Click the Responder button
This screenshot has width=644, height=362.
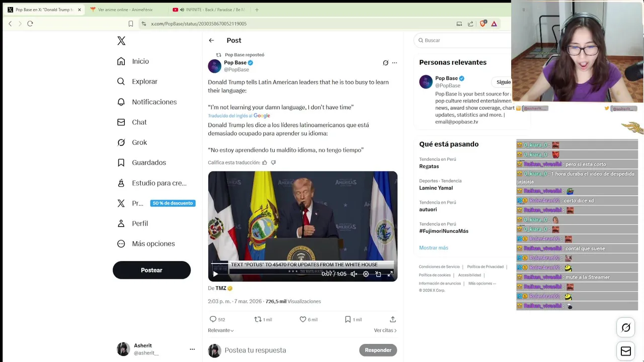tap(378, 350)
